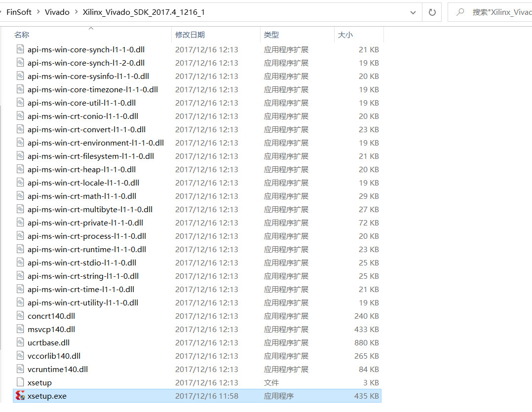Select api-ms-win-crt-math-l1-1-0.dll file
Viewport: 532px width, 412px height.
coord(82,196)
